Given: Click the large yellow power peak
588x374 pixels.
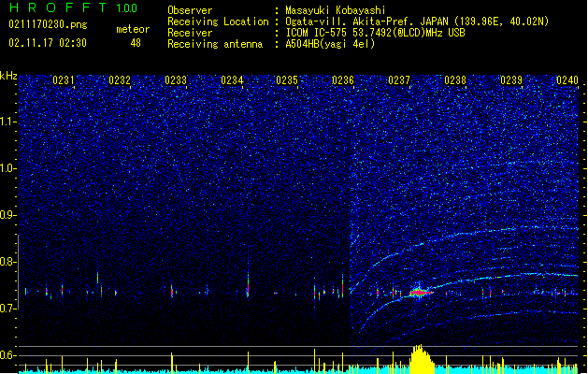Looking at the screenshot, I should coord(422,359).
